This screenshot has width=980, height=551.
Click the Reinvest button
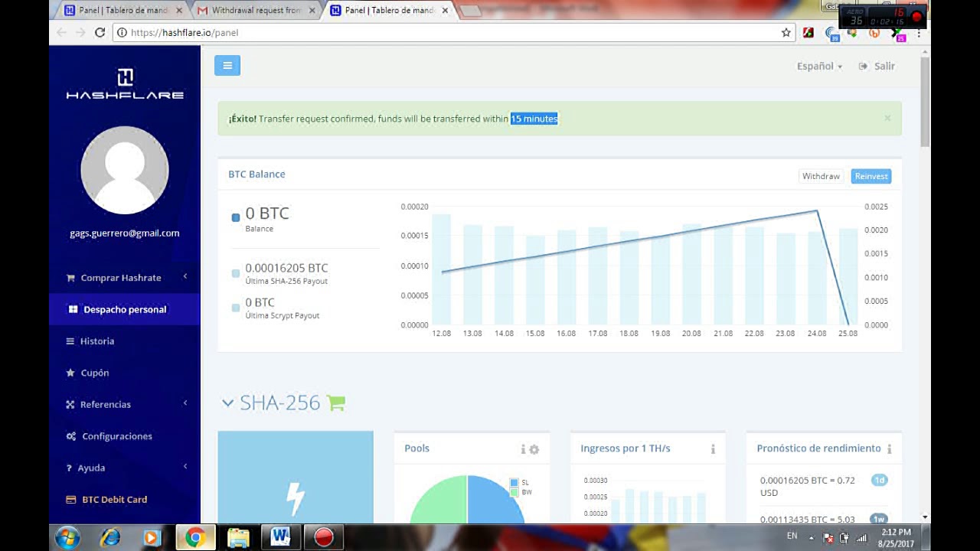tap(871, 176)
